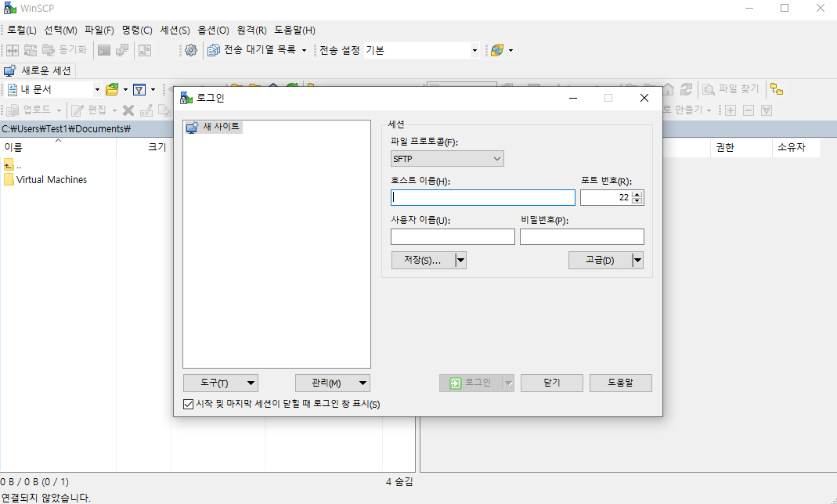Image resolution: width=837 pixels, height=504 pixels.
Task: Click the invert selection icon
Action: [767, 110]
